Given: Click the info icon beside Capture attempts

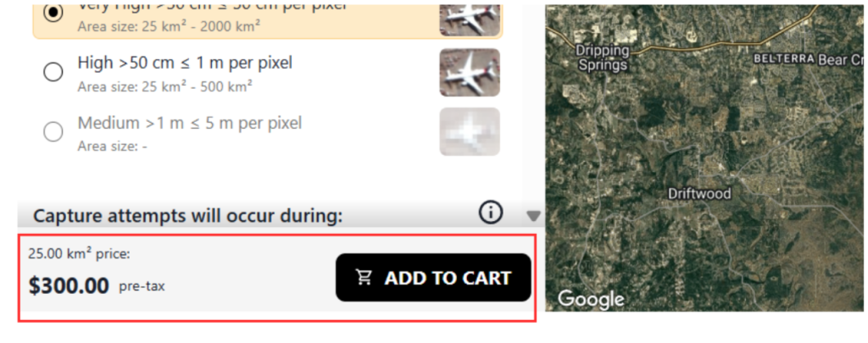Looking at the screenshot, I should coord(491,213).
